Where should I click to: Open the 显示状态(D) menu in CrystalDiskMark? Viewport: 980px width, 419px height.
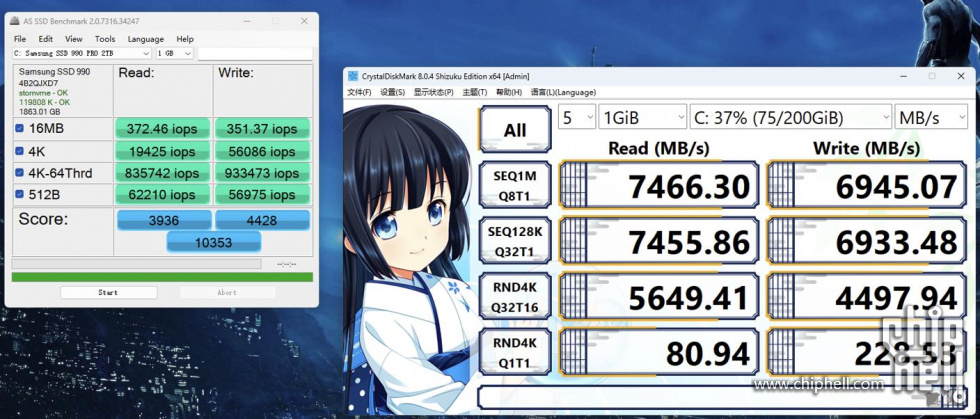point(433,93)
